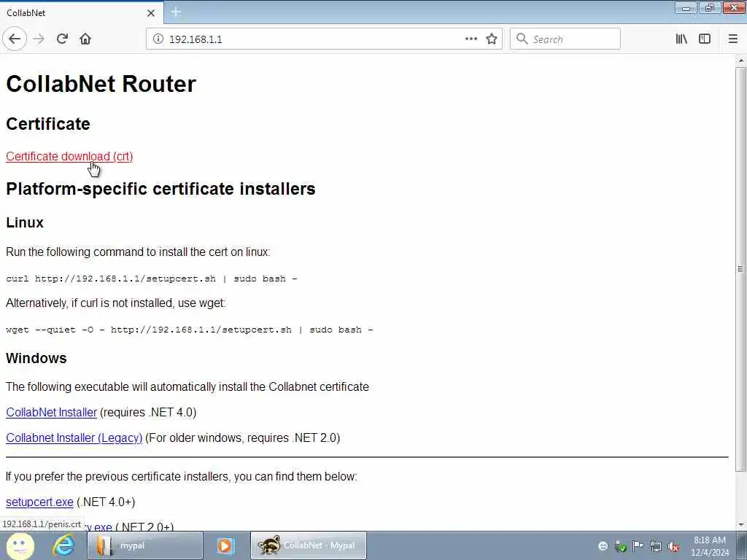The width and height of the screenshot is (747, 560).
Task: Open the clock showing 8:18 AM
Action: [x=710, y=546]
